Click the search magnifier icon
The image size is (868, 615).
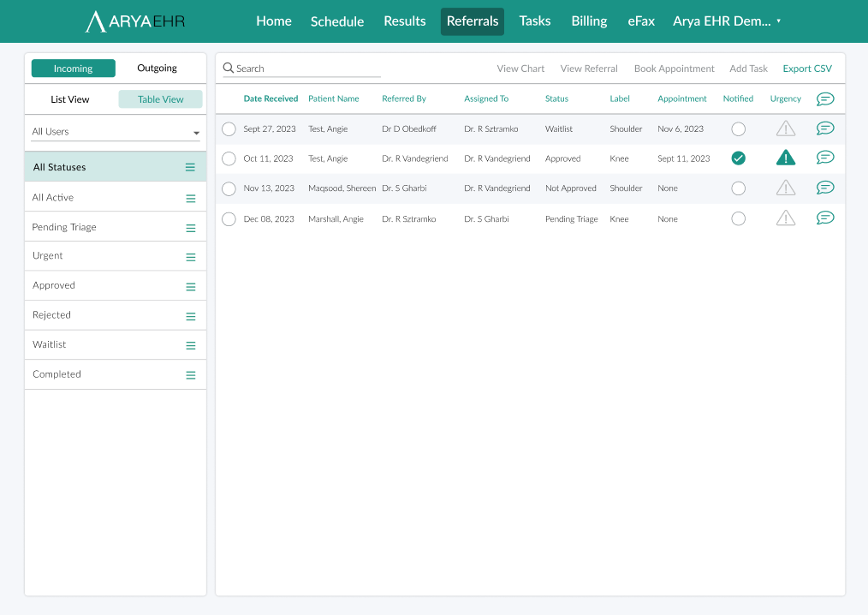[228, 68]
